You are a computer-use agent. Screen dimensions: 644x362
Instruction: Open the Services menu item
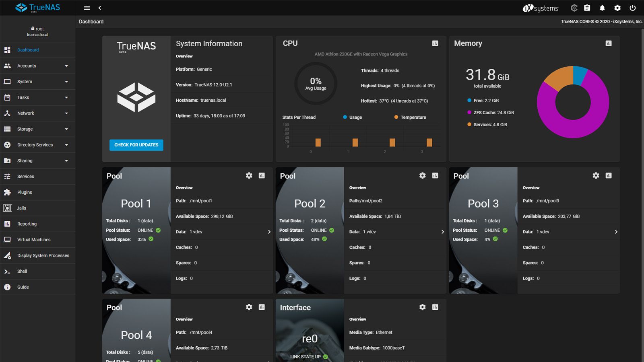38,177
